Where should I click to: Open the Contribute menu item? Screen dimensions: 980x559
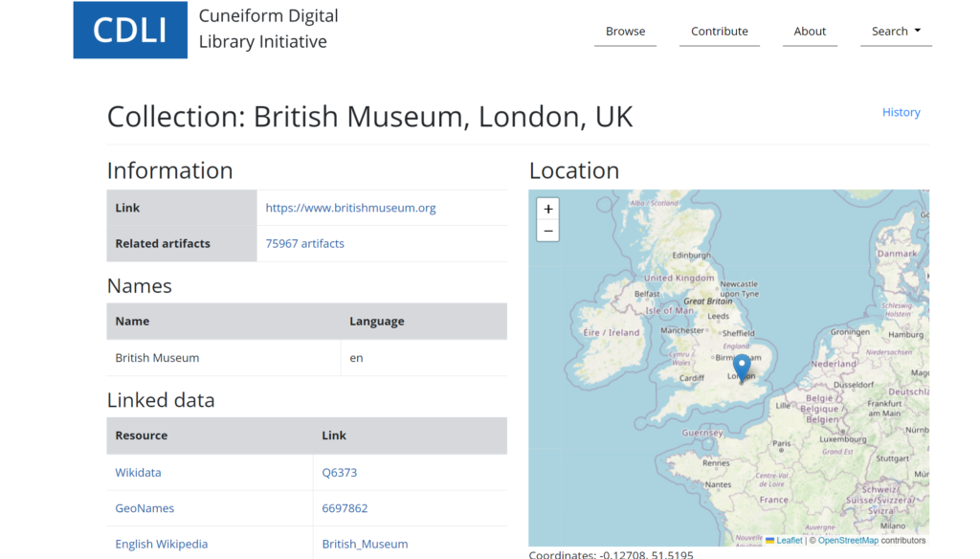pos(719,32)
